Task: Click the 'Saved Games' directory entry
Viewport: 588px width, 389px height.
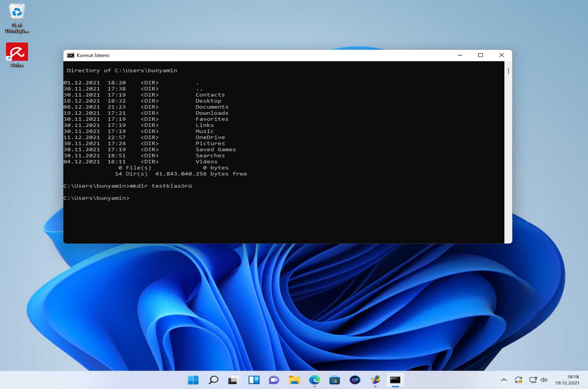Action: 216,150
